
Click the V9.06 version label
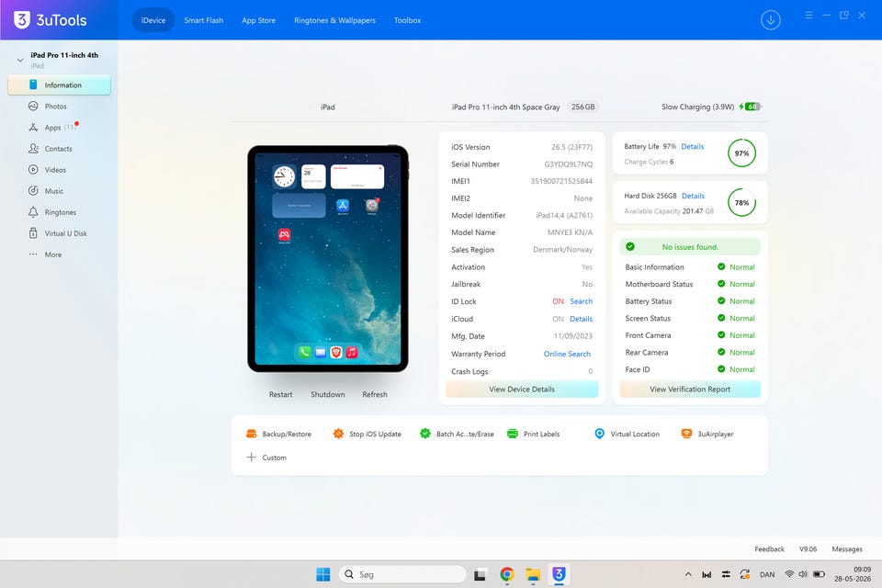point(808,549)
